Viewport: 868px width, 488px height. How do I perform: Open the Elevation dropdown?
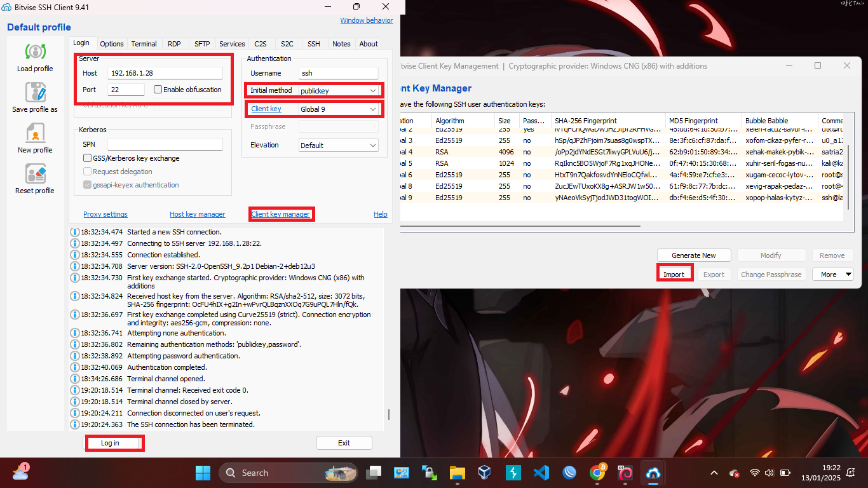[339, 145]
